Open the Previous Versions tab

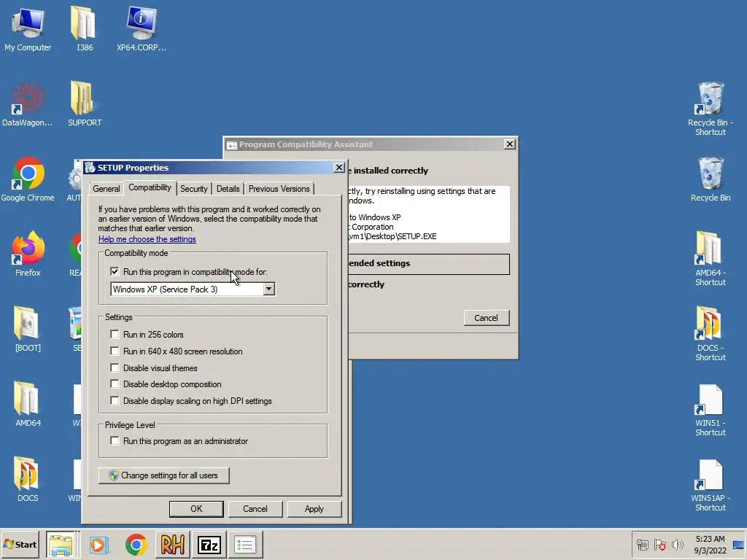pos(279,189)
